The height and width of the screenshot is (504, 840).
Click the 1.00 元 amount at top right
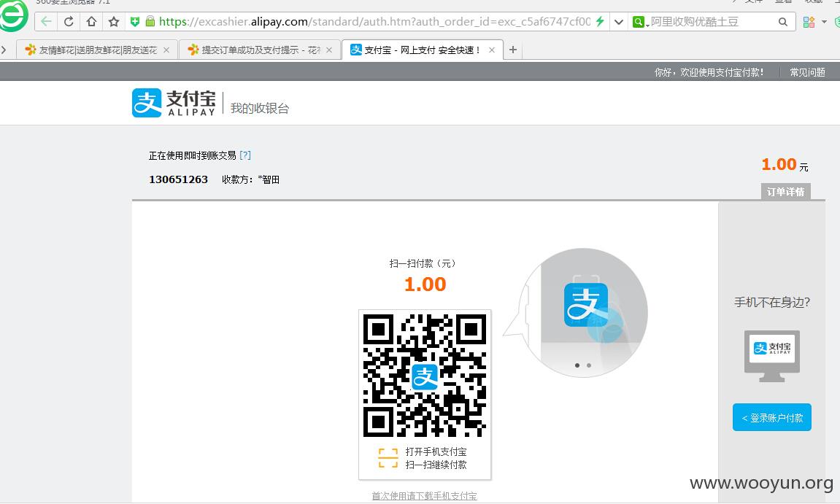click(785, 164)
